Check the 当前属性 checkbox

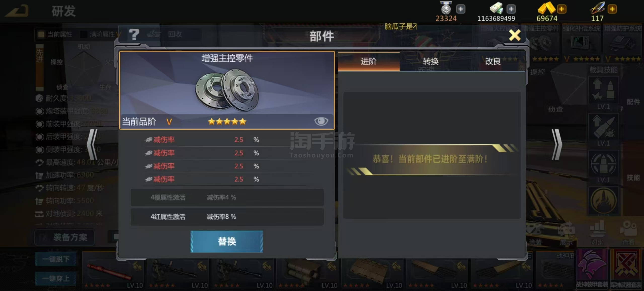point(41,34)
